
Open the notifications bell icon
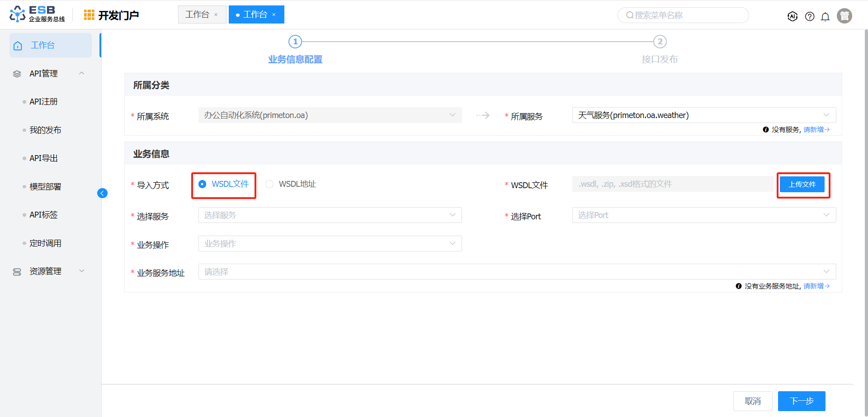[x=825, y=17]
